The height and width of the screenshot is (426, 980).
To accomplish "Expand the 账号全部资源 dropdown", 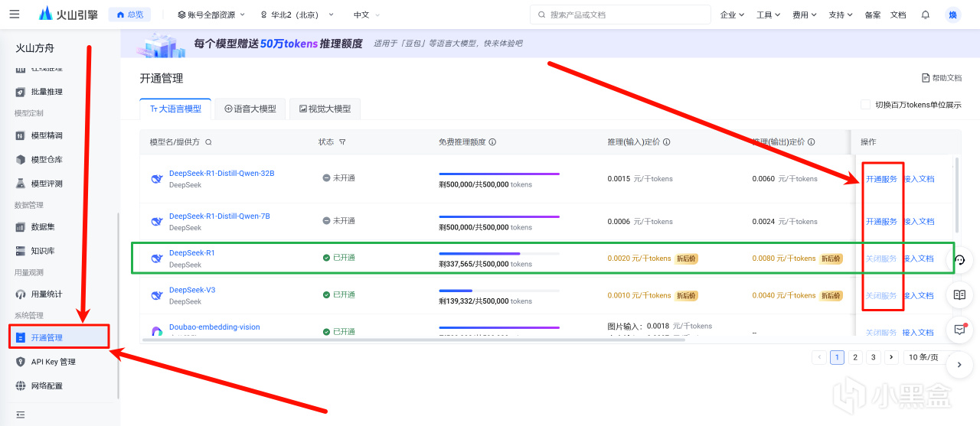I will [211, 15].
